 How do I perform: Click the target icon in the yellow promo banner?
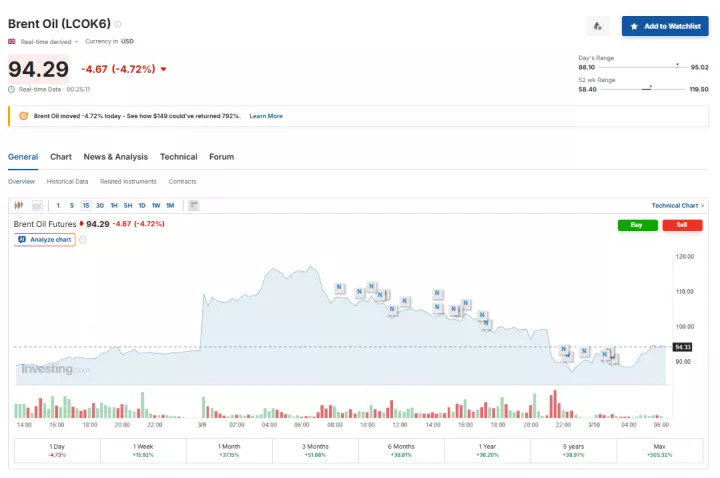(23, 116)
